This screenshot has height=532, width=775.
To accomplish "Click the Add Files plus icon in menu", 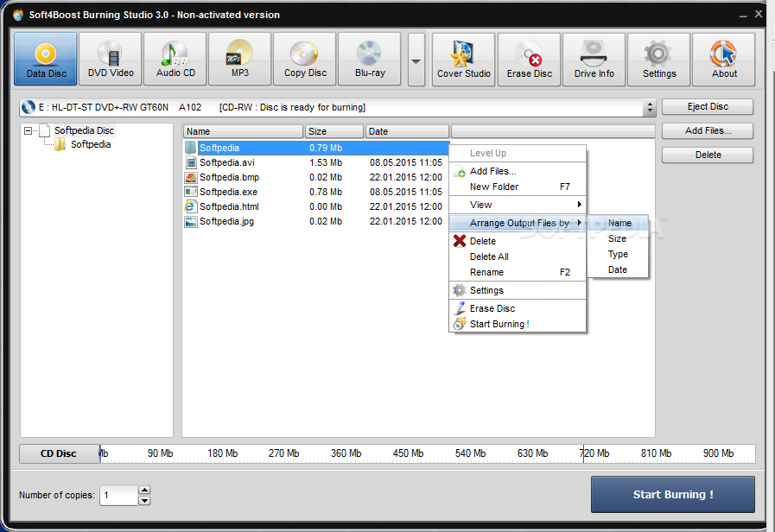I will tap(460, 172).
